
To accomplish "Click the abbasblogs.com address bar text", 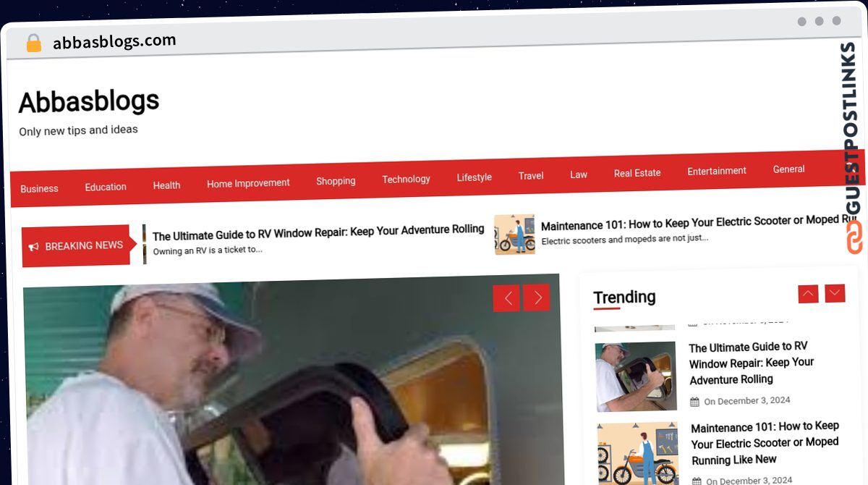I will click(x=114, y=42).
